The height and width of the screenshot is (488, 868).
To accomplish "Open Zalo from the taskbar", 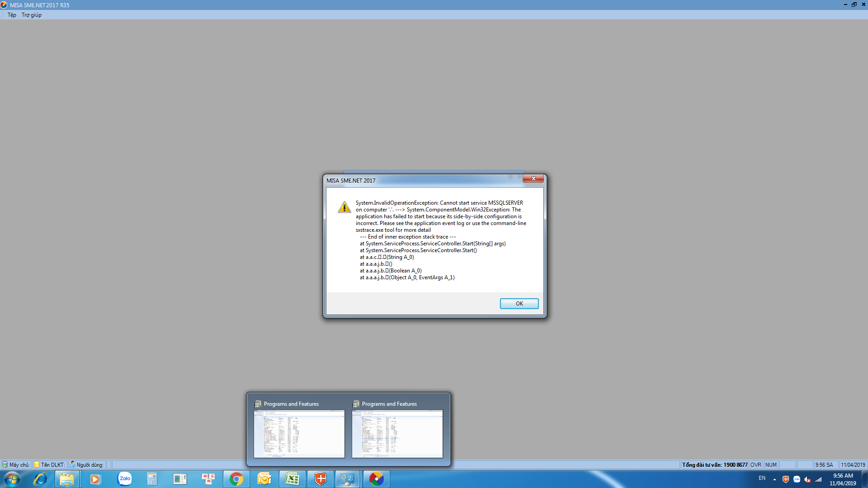I will (124, 479).
